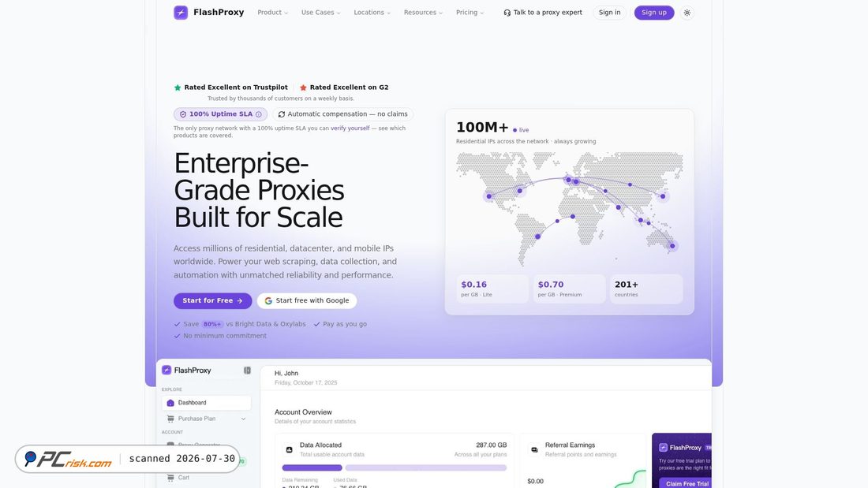The width and height of the screenshot is (868, 488).
Task: Click the Referral Earnings icon
Action: tap(534, 450)
